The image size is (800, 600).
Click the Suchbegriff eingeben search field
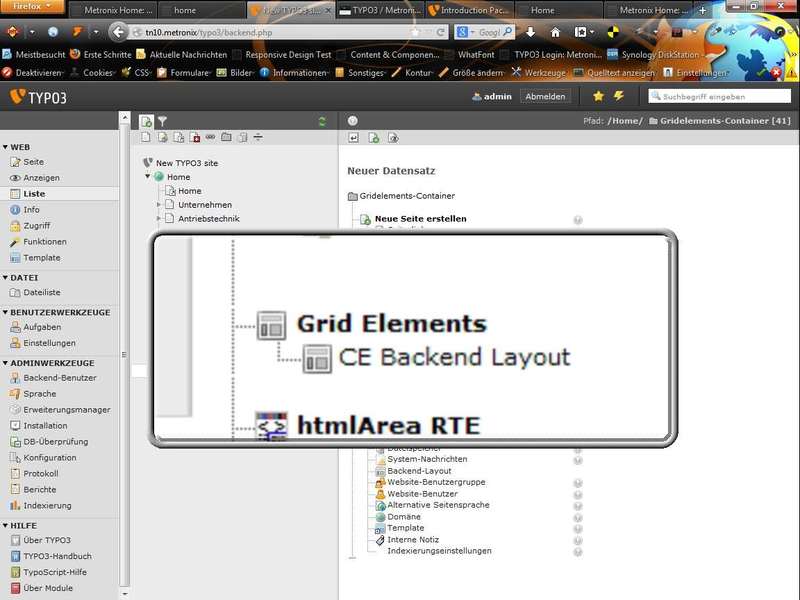point(720,96)
